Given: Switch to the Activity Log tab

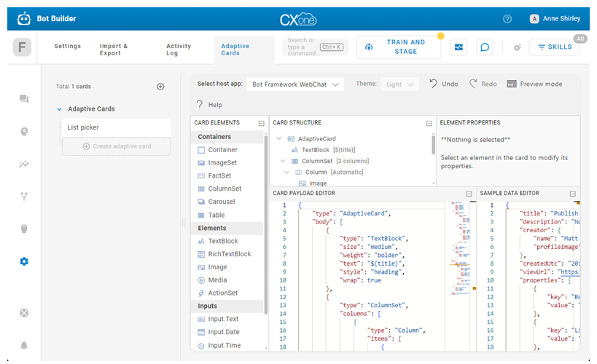Looking at the screenshot, I should [x=178, y=50].
